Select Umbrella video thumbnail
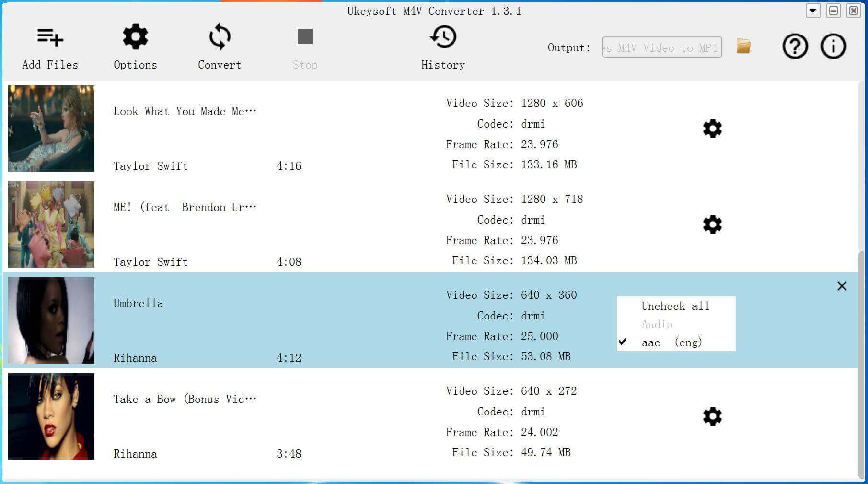 coord(51,320)
